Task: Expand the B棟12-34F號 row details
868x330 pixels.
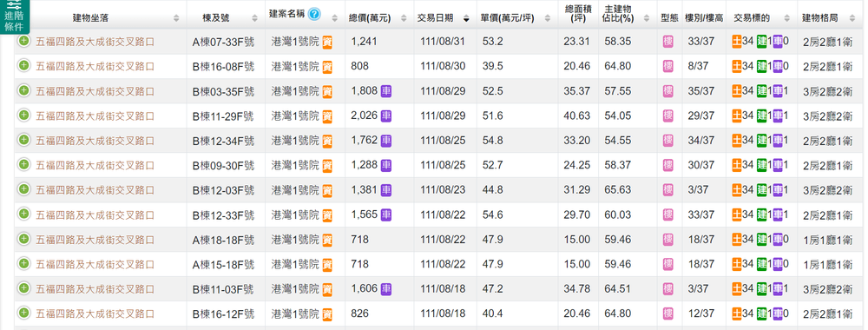Action: 23,140
